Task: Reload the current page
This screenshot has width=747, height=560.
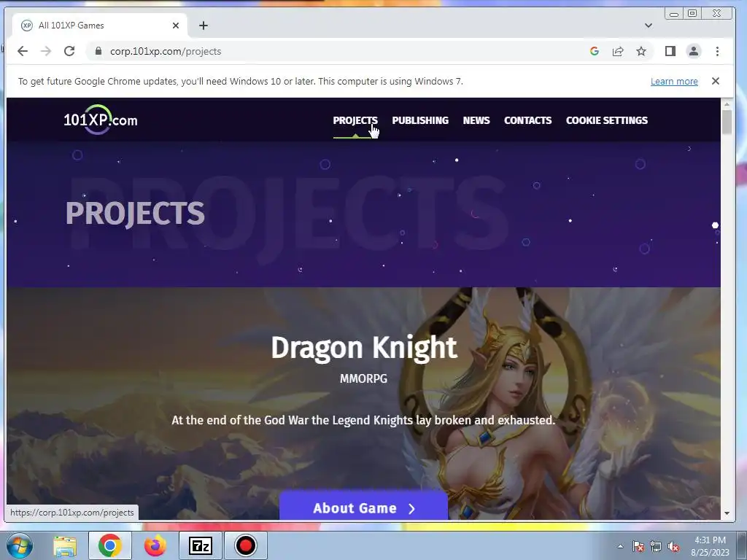Action: tap(69, 52)
